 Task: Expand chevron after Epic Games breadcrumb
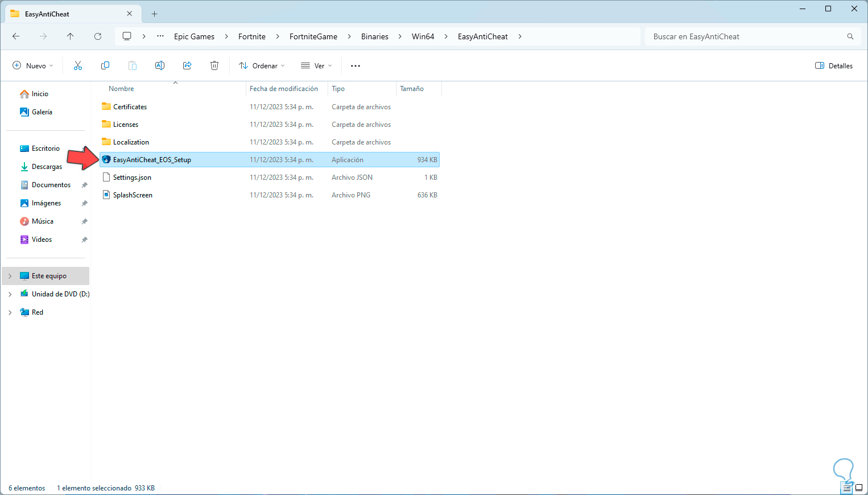coord(226,36)
